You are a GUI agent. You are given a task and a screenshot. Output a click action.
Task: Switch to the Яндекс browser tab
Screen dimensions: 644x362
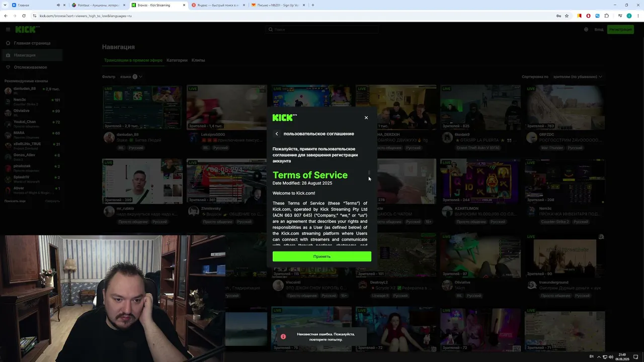215,5
